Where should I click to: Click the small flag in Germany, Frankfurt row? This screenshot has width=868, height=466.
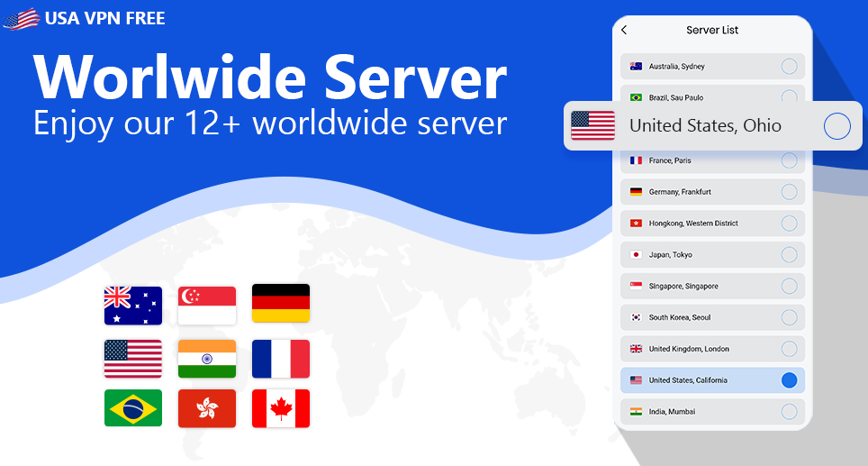[x=636, y=192]
